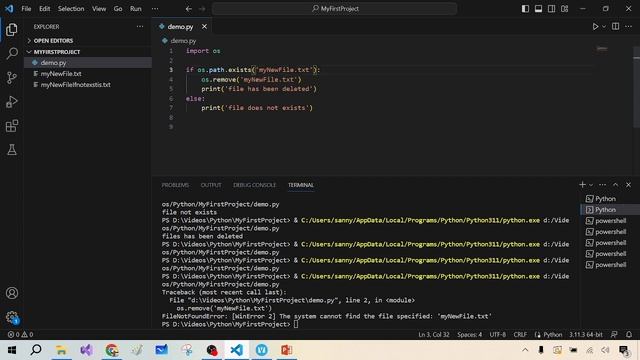
Task: Open the Accounts menu icon
Action: point(12,293)
